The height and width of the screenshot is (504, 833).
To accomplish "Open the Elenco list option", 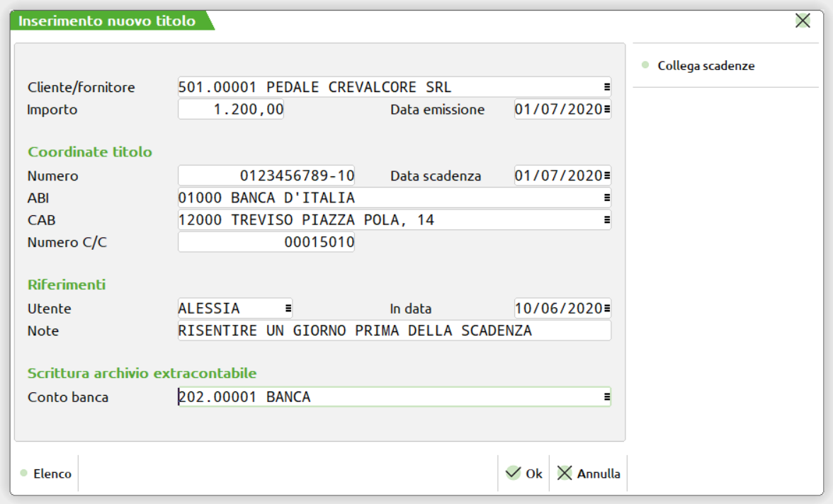I will 46,474.
